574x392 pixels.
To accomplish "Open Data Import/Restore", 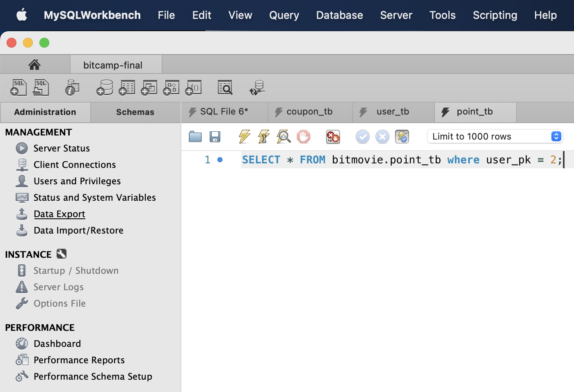I will [x=78, y=230].
